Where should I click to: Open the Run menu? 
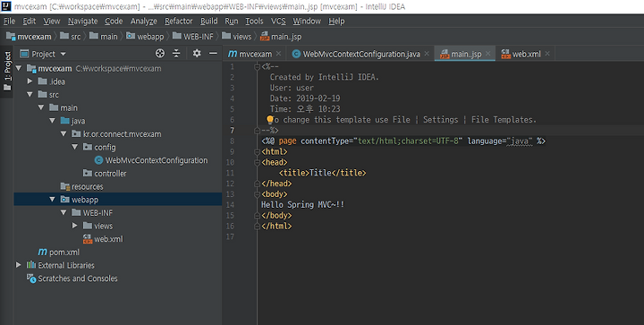(x=232, y=21)
